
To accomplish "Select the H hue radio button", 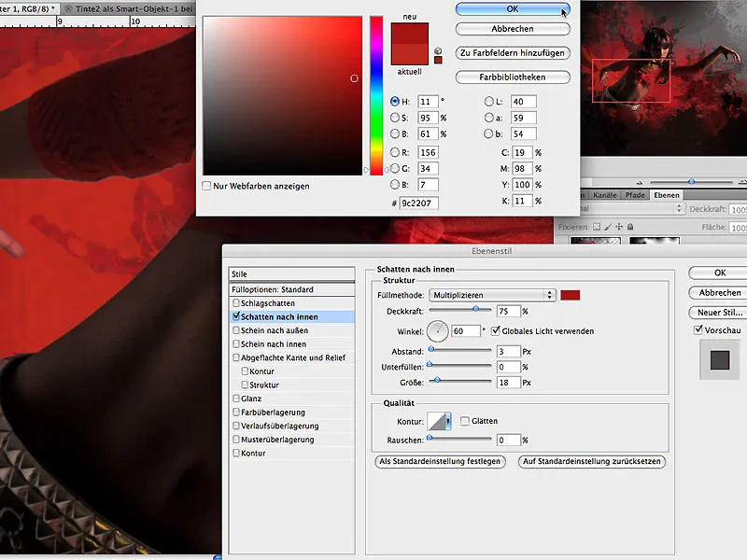I will pos(394,102).
